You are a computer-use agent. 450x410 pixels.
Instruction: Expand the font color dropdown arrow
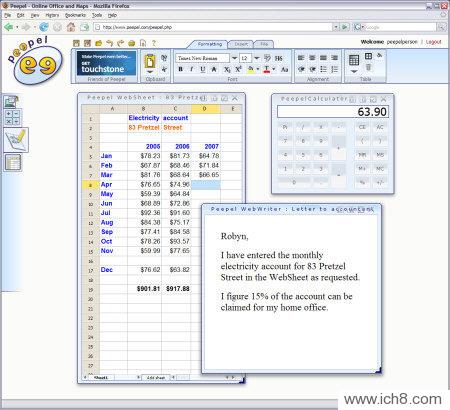pyautogui.click(x=274, y=69)
